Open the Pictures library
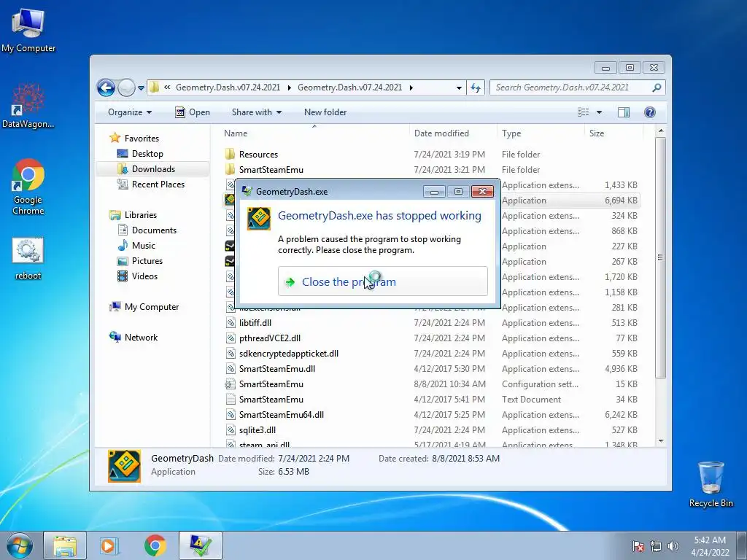 (x=147, y=261)
